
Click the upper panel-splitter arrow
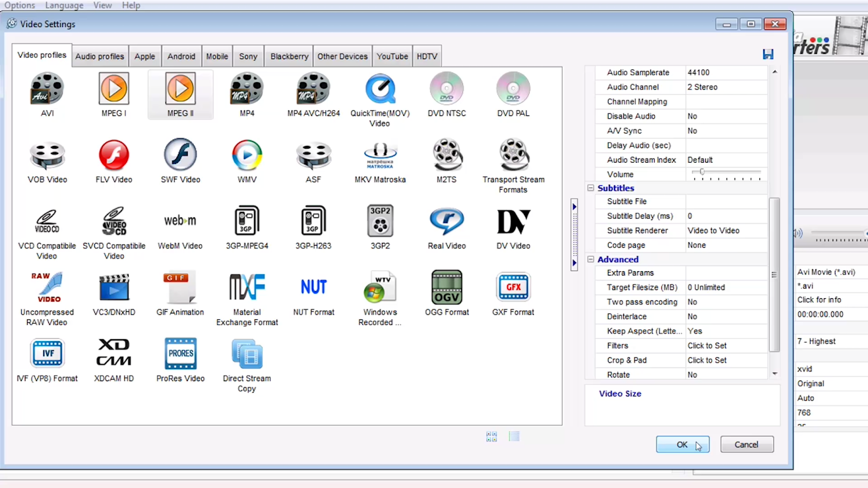click(574, 207)
